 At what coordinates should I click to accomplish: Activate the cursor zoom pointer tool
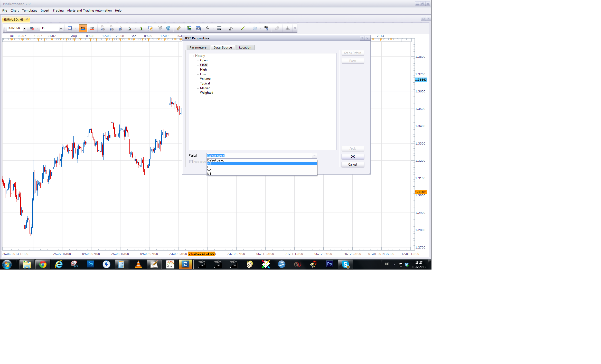point(120,28)
